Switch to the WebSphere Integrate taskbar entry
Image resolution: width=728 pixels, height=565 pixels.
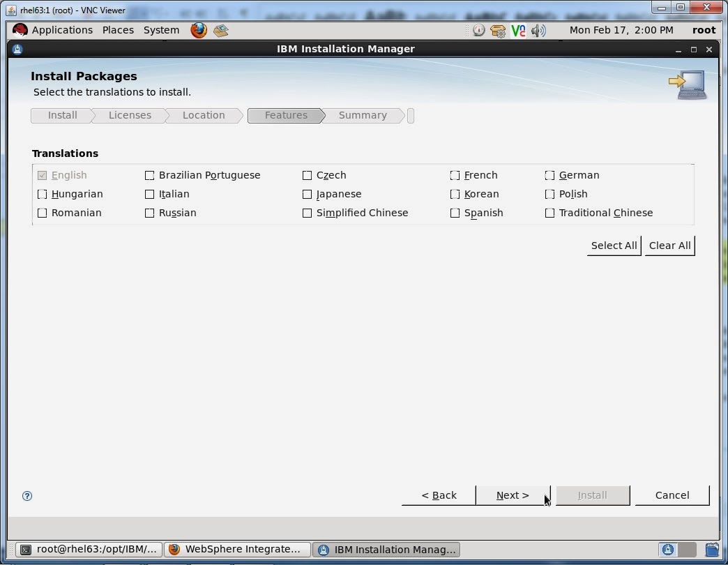coord(237,550)
